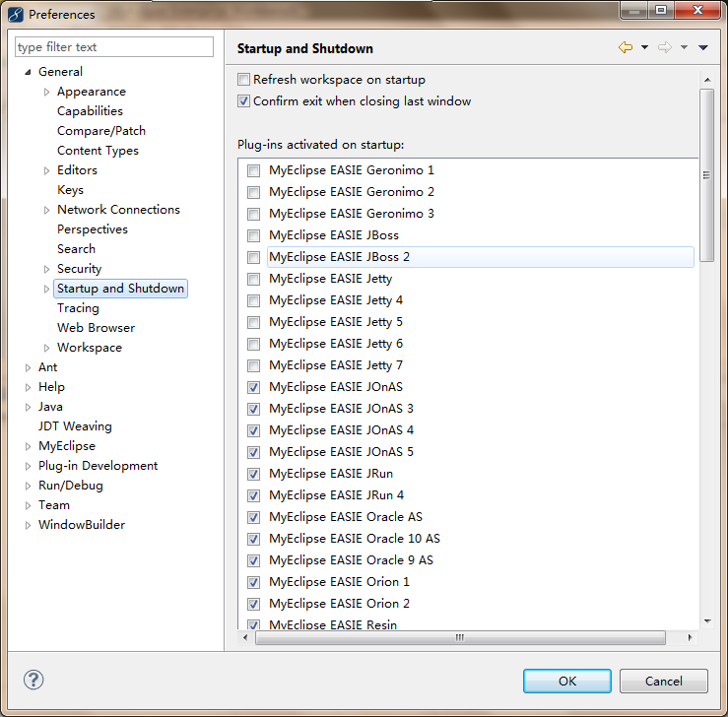The image size is (728, 717).
Task: Click the Cancel button
Action: [663, 681]
